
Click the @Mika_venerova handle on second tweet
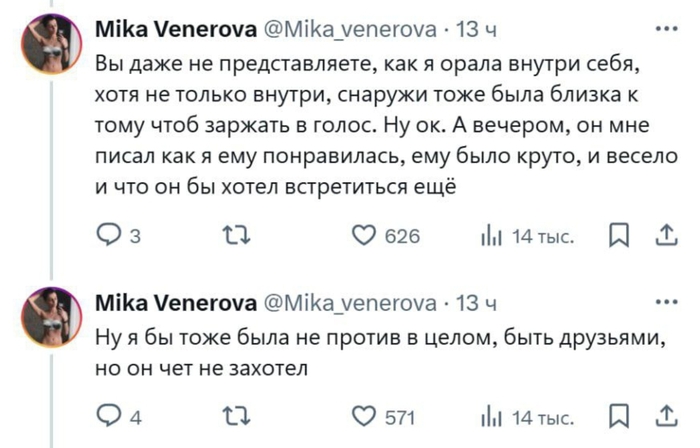(x=348, y=302)
